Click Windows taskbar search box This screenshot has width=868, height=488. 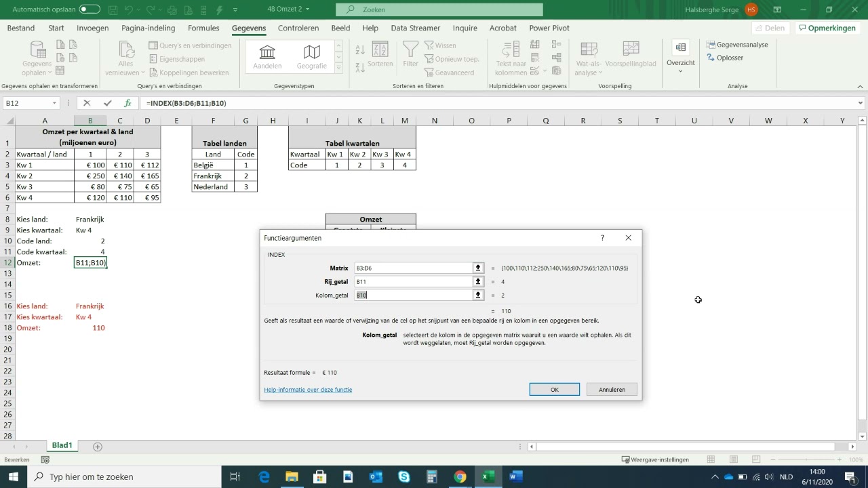(x=125, y=476)
